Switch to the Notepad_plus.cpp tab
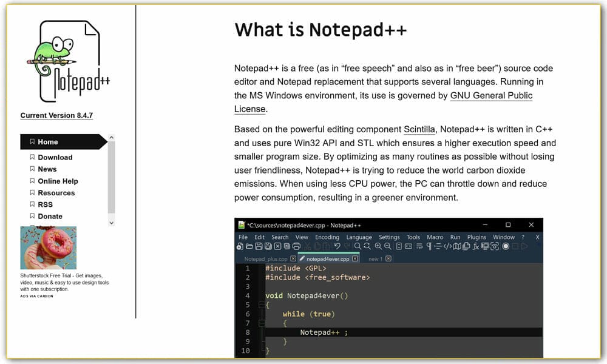The height and width of the screenshot is (364, 607). pyautogui.click(x=265, y=258)
